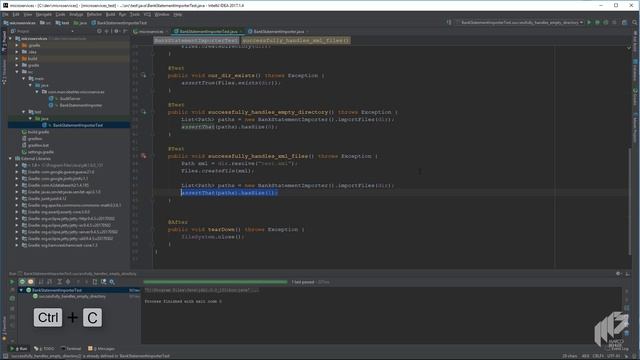Open Terminal tool window button
The height and width of the screenshot is (360, 640).
point(71,349)
